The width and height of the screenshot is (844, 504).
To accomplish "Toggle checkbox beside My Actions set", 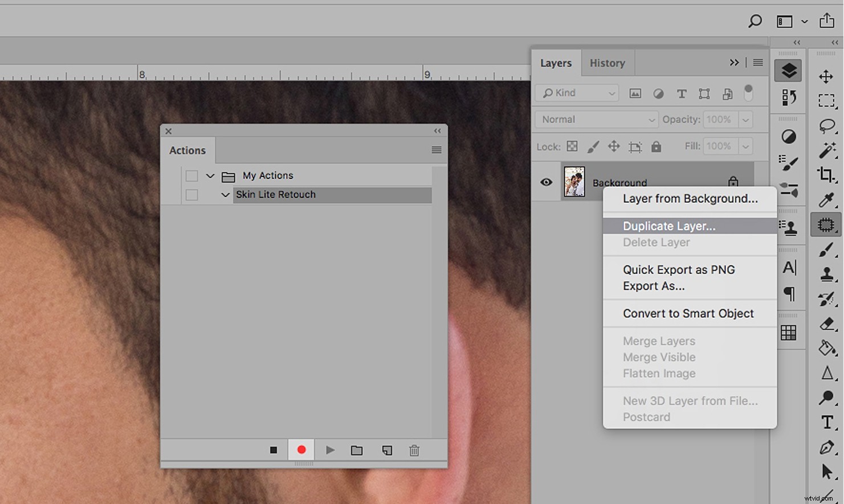I will pos(192,176).
